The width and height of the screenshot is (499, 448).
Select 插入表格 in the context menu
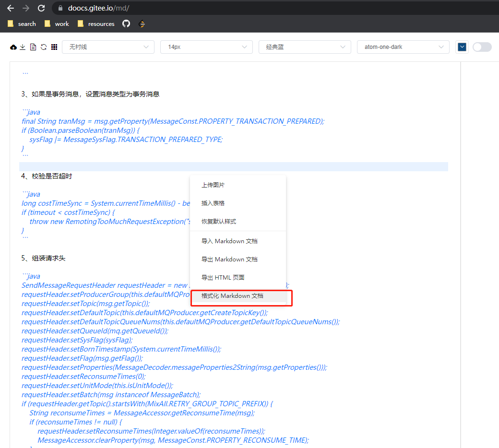click(238, 203)
